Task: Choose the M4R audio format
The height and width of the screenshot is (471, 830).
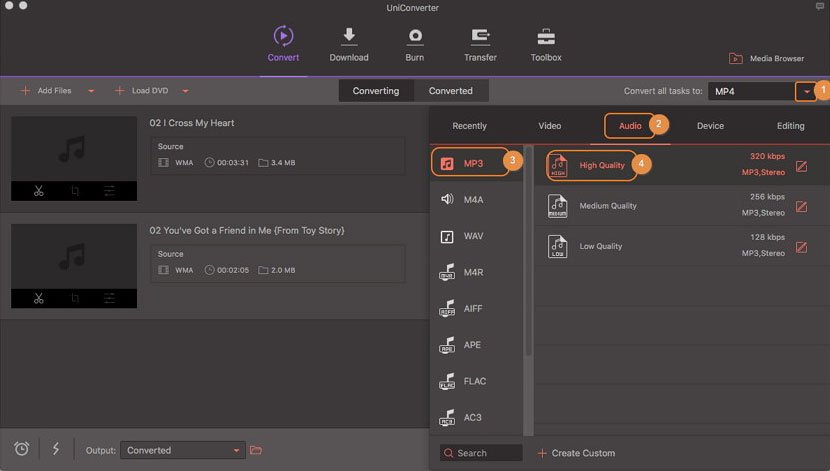Action: click(476, 272)
